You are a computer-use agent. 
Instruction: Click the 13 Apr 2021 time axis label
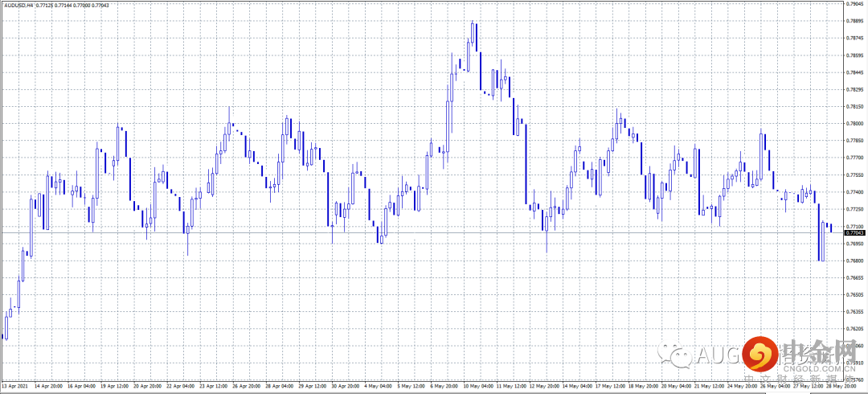[14, 386]
